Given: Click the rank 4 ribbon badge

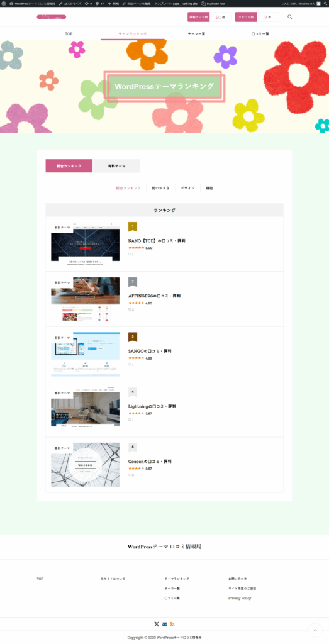Looking at the screenshot, I should [x=133, y=392].
